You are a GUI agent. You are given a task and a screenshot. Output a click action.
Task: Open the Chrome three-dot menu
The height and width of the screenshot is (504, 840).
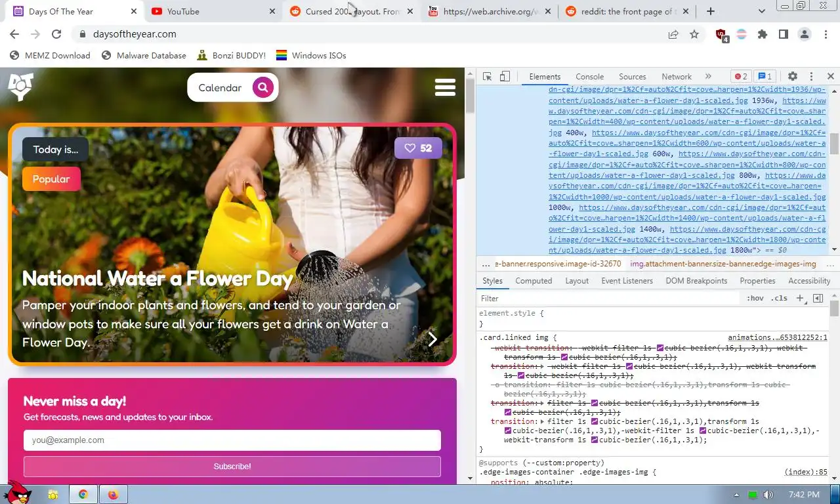click(826, 34)
